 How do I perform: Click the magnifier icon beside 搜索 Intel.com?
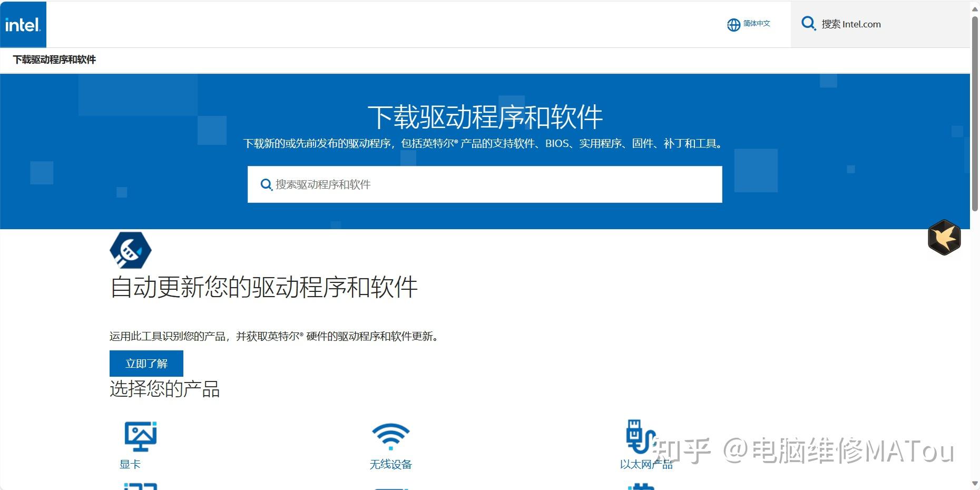[808, 24]
